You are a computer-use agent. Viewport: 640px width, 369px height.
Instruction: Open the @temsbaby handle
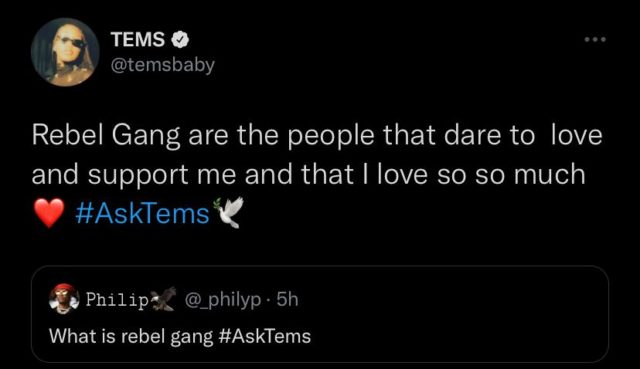coord(162,65)
